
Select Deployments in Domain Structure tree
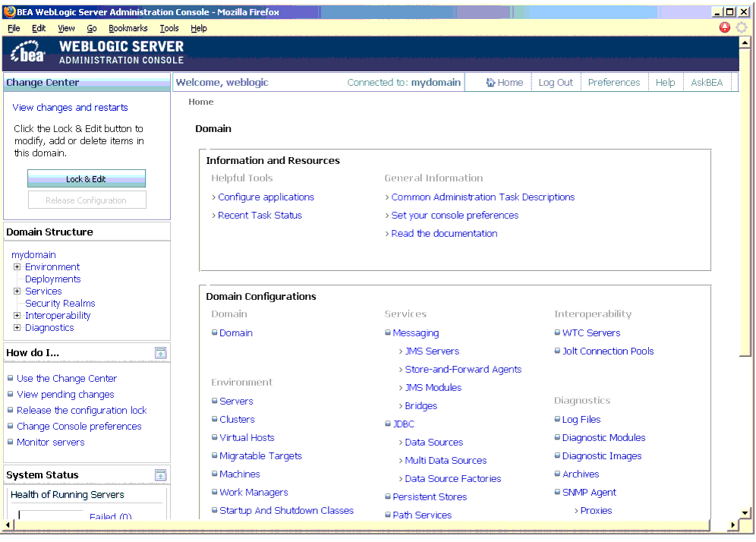coord(52,279)
